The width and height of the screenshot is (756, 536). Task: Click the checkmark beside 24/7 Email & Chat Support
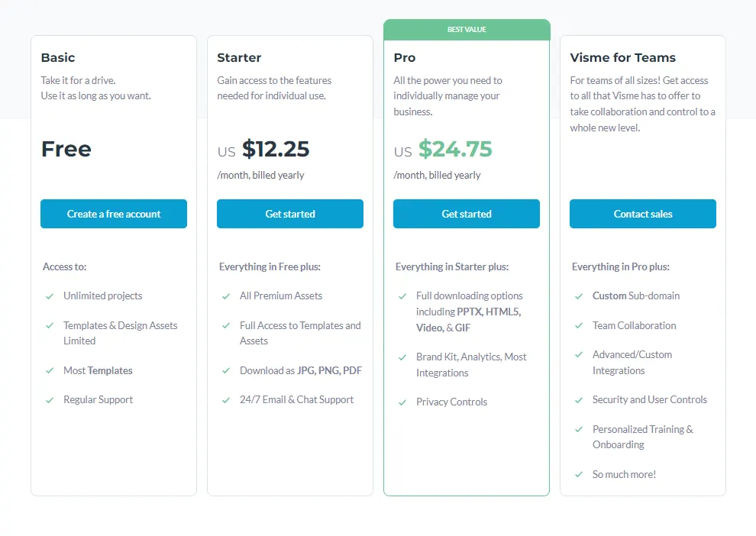click(226, 399)
